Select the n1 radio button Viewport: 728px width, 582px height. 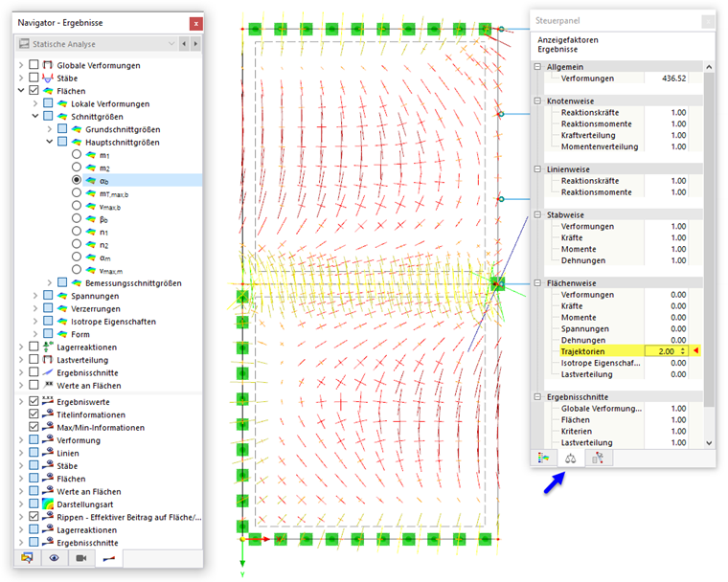click(x=77, y=231)
